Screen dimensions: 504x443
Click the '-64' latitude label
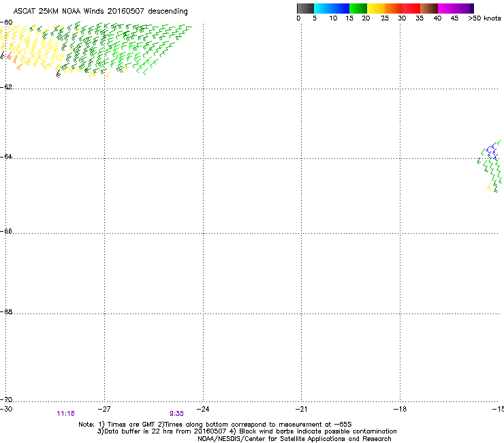coord(6,156)
